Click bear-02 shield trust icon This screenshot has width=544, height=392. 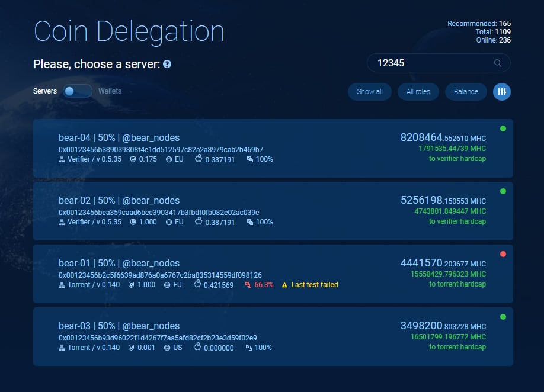pyautogui.click(x=133, y=222)
